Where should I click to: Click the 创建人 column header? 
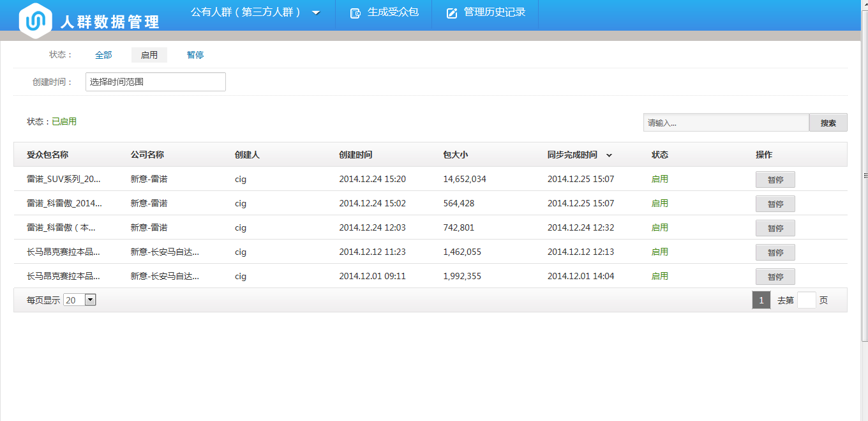point(247,155)
